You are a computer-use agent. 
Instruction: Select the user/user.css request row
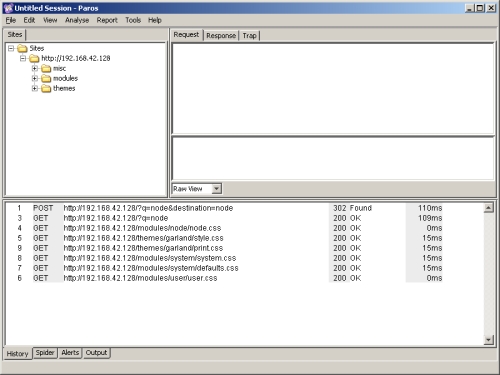225,278
